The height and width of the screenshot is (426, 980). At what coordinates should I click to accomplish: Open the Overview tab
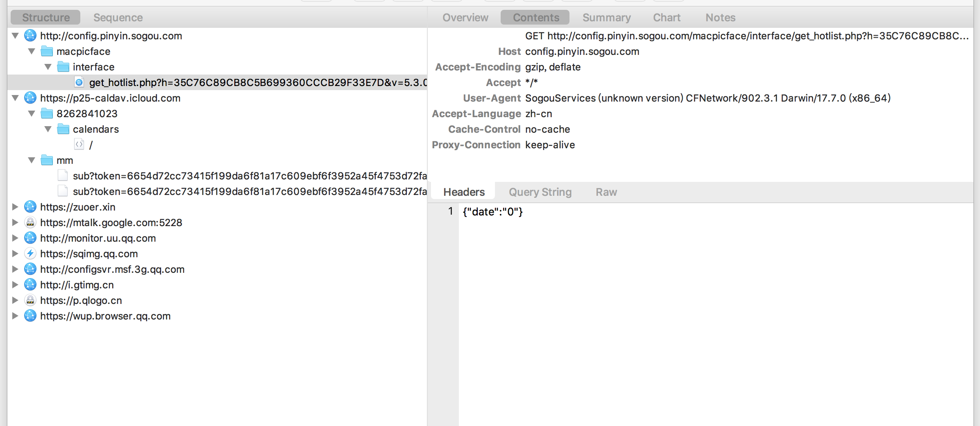click(465, 18)
